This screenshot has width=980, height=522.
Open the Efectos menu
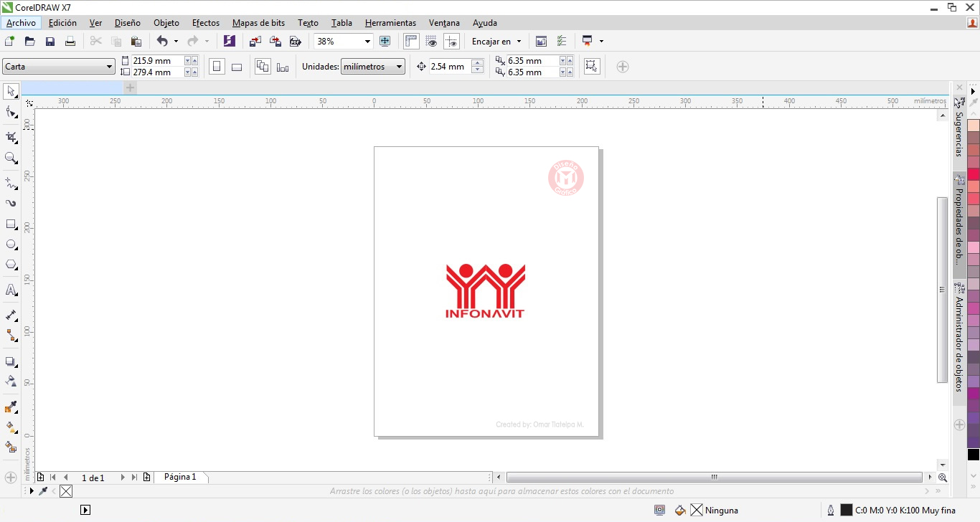[x=206, y=22]
